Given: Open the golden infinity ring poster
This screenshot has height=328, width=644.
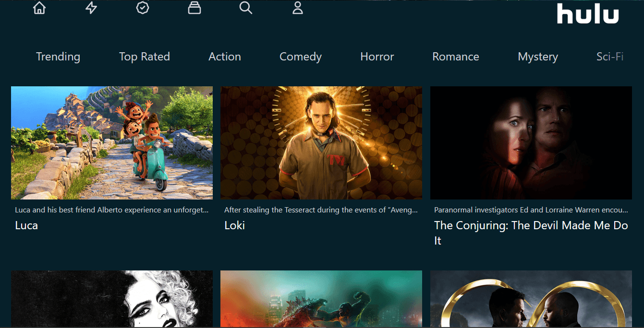Looking at the screenshot, I should pos(531,299).
